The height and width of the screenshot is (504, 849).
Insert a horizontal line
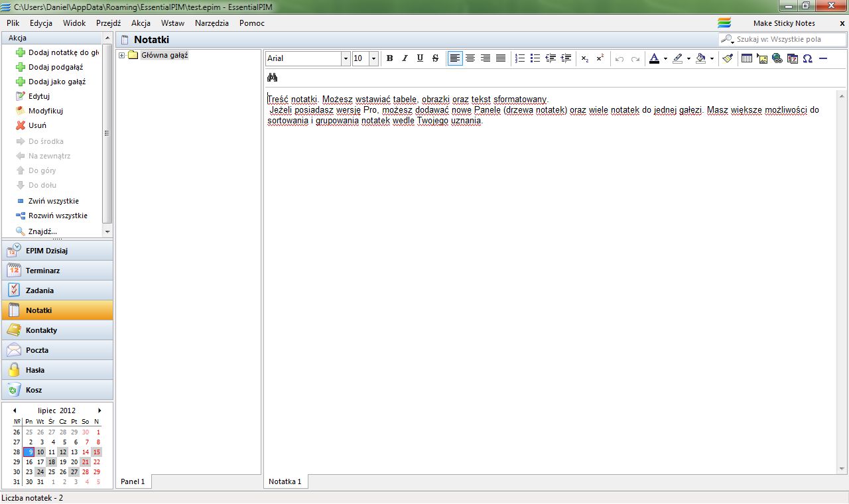(823, 58)
